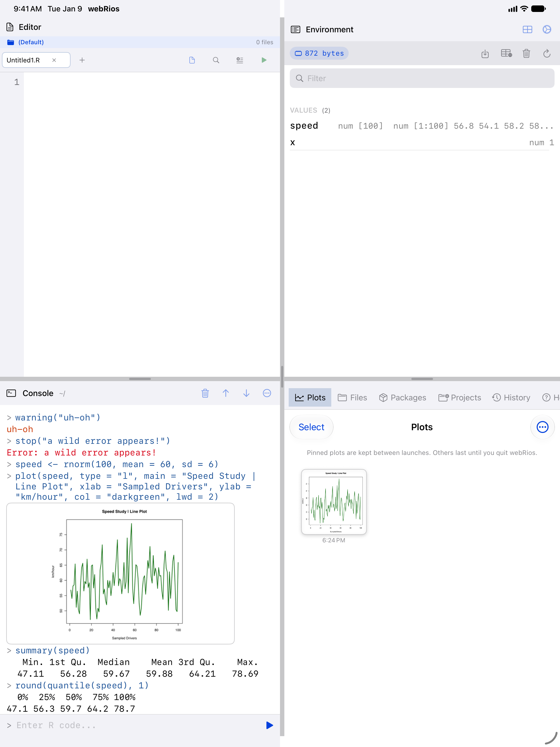The image size is (560, 747).
Task: Click the Editor pane header icon
Action: point(10,27)
